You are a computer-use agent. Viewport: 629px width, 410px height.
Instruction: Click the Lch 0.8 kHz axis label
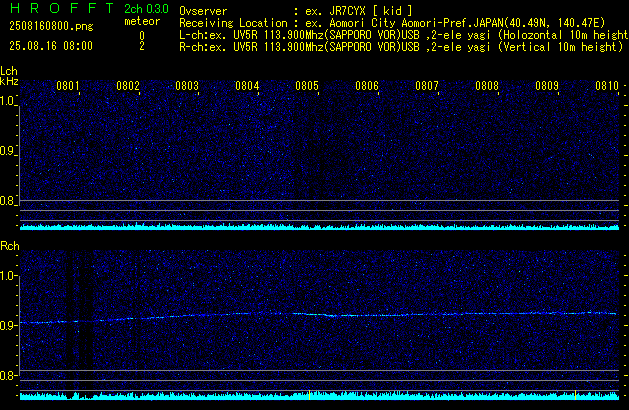pos(7,201)
